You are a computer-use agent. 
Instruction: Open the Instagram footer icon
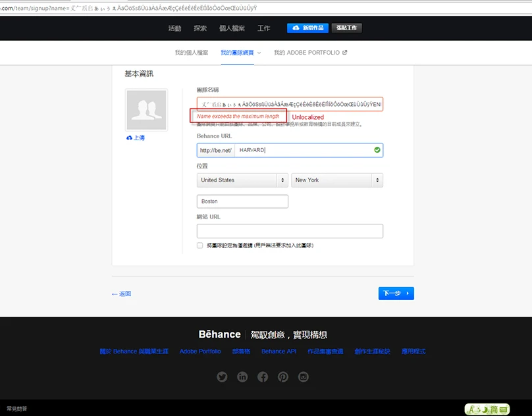click(x=303, y=377)
